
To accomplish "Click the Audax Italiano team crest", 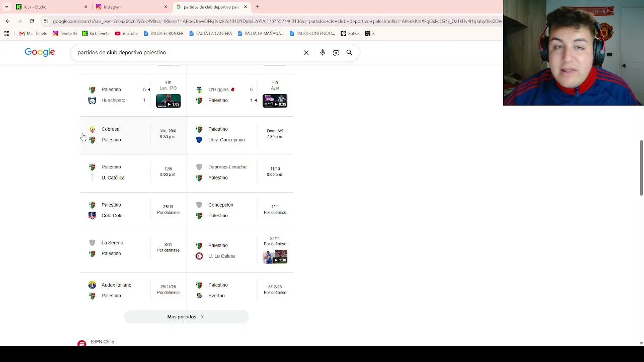I will click(x=92, y=285).
